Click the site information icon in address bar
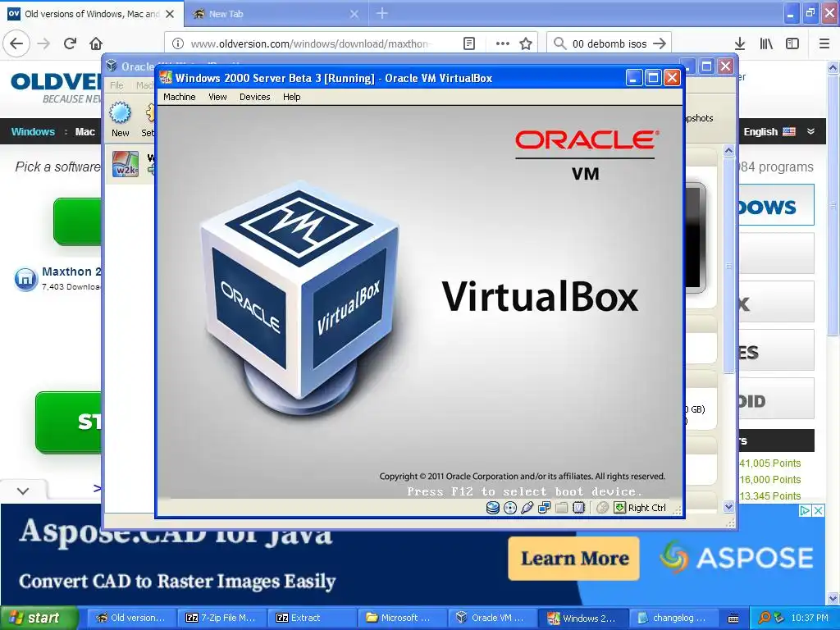This screenshot has width=840, height=630. [x=178, y=43]
